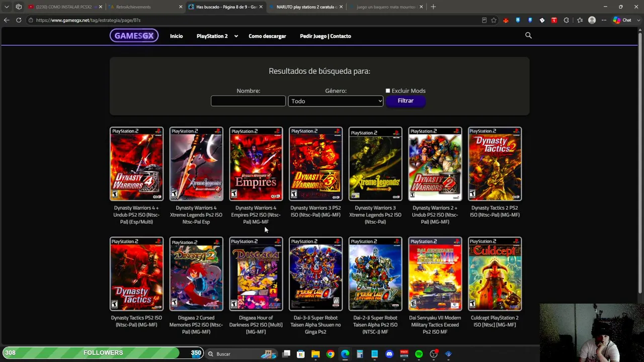Viewport: 644px width, 362px height.
Task: Click the Filtrar button
Action: coord(406,101)
